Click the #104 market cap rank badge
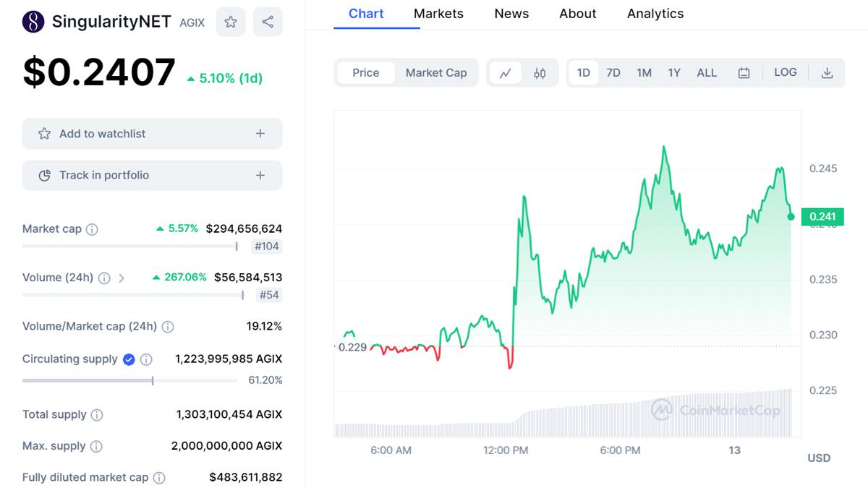Screen dimensions: 868x488 [267, 247]
